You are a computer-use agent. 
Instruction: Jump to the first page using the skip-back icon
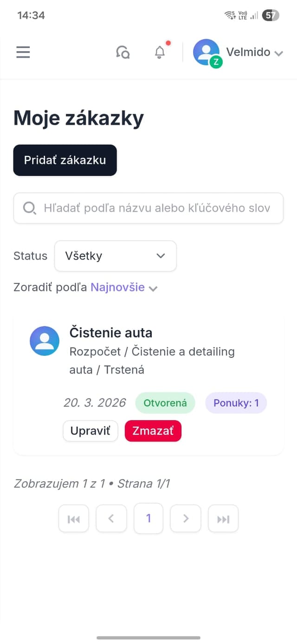(x=73, y=518)
